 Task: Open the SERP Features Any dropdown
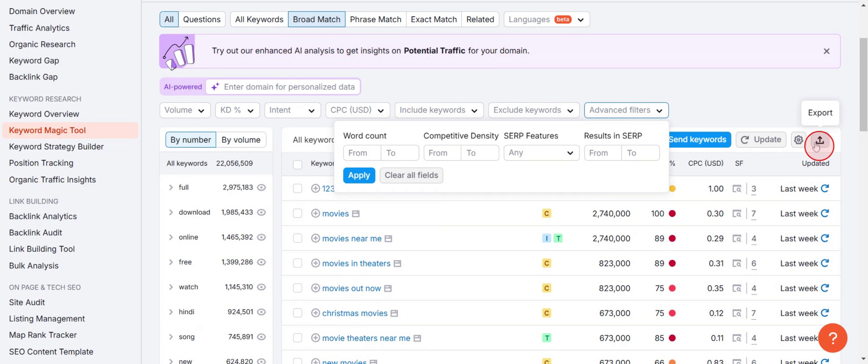tap(541, 153)
